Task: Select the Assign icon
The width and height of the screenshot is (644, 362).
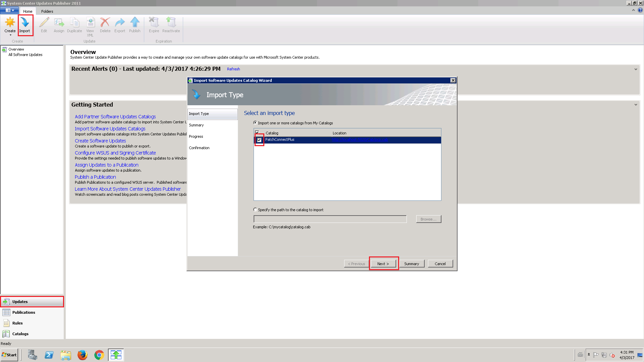Action: tap(59, 23)
